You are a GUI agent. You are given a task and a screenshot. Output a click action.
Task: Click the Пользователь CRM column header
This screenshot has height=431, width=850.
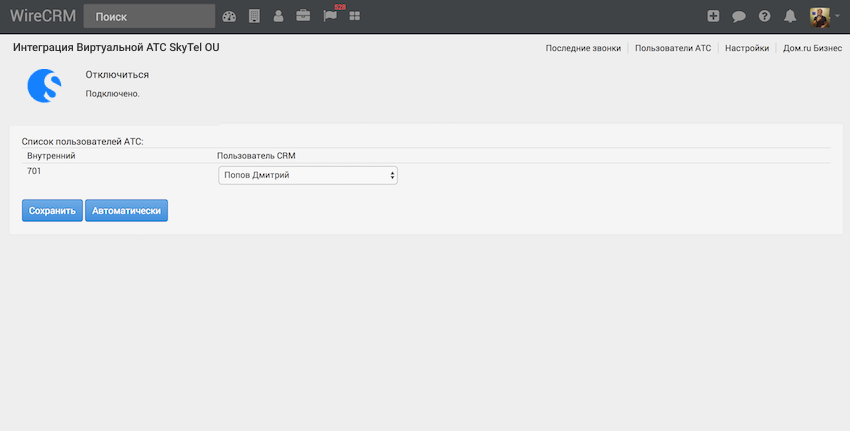(x=256, y=156)
